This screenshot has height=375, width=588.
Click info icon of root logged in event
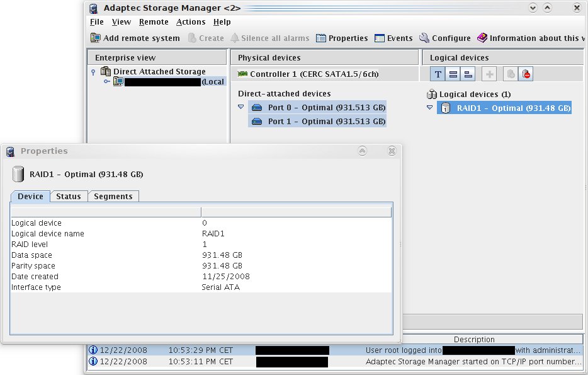point(93,350)
